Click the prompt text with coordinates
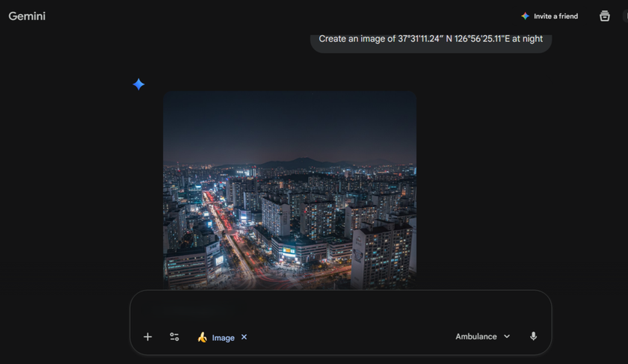Viewport: 628px width, 364px height. coord(431,39)
